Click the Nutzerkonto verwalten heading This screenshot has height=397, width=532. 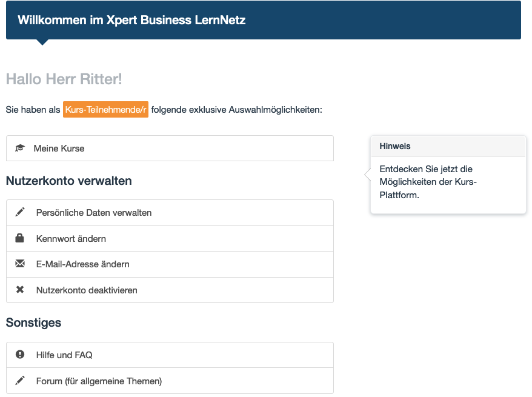[x=69, y=181]
